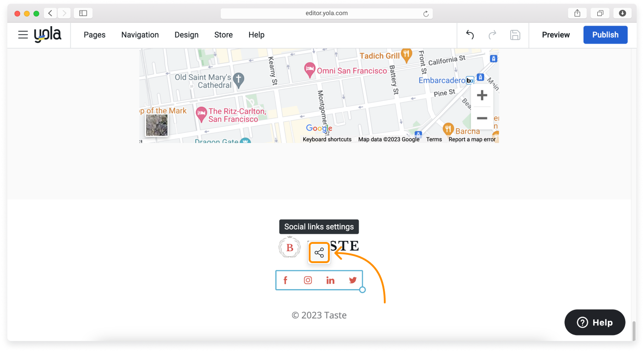Image resolution: width=644 pixels, height=352 pixels.
Task: Click the Instagram social icon
Action: coord(308,280)
